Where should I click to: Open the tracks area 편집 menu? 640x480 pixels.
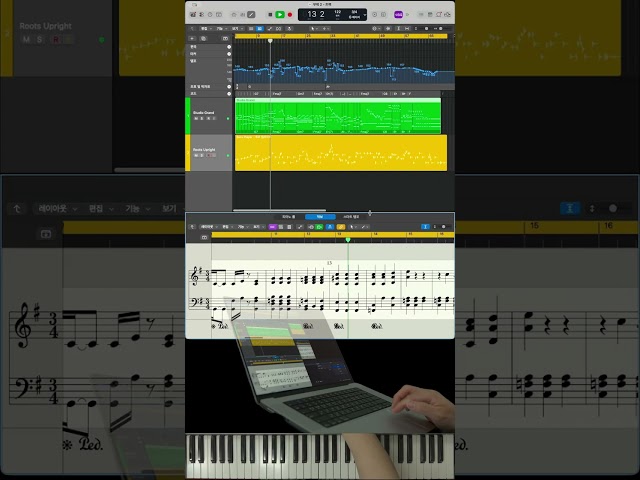tap(206, 29)
